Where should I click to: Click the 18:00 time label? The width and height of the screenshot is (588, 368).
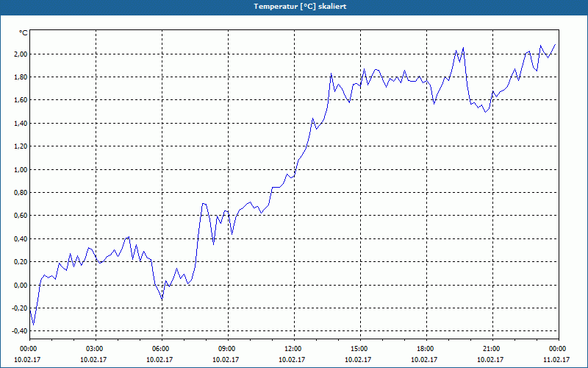[427, 349]
